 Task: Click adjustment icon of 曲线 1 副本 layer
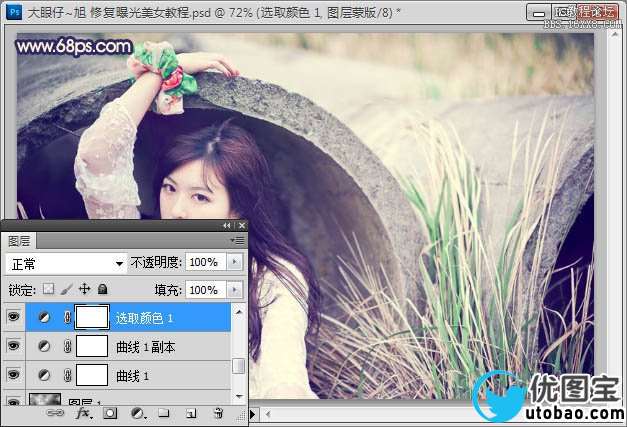click(x=44, y=346)
